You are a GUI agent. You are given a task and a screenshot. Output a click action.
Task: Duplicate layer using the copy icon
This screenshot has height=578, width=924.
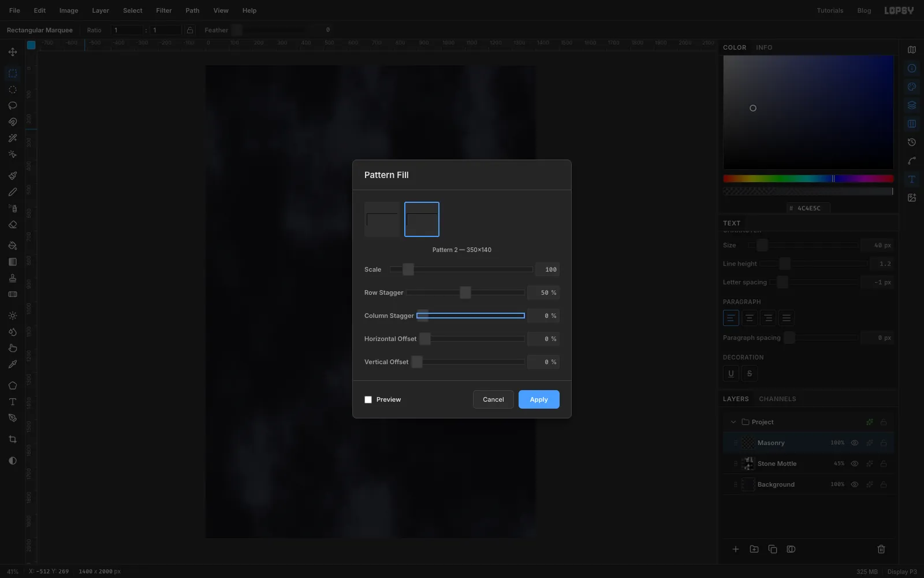[773, 549]
